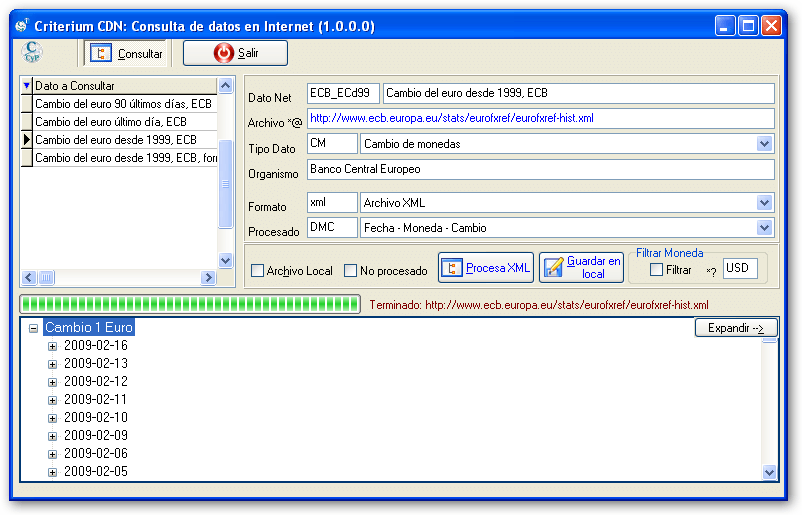Click the Guardar en local button
Screen dimensions: 802x515
pyautogui.click(x=582, y=267)
